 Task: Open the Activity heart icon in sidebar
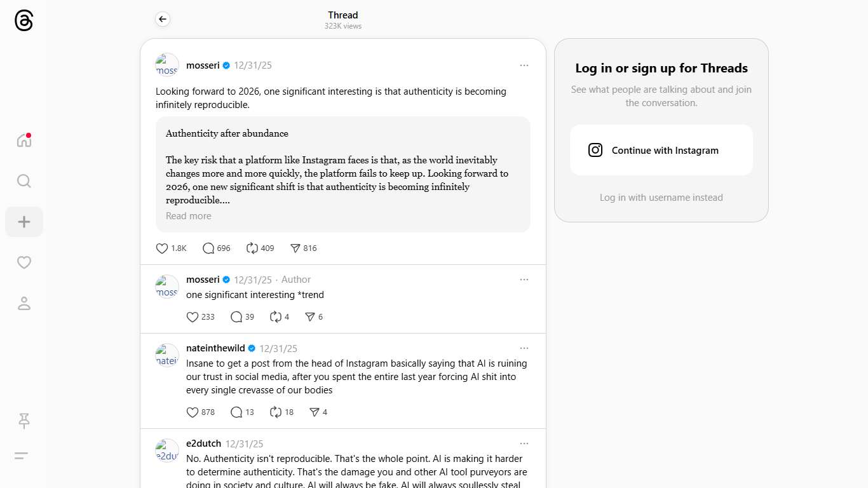pos(24,262)
